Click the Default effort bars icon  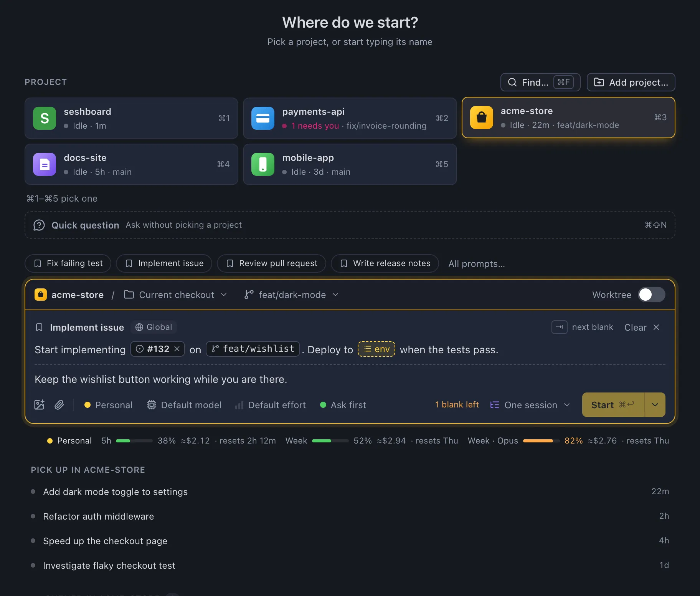[x=239, y=405]
